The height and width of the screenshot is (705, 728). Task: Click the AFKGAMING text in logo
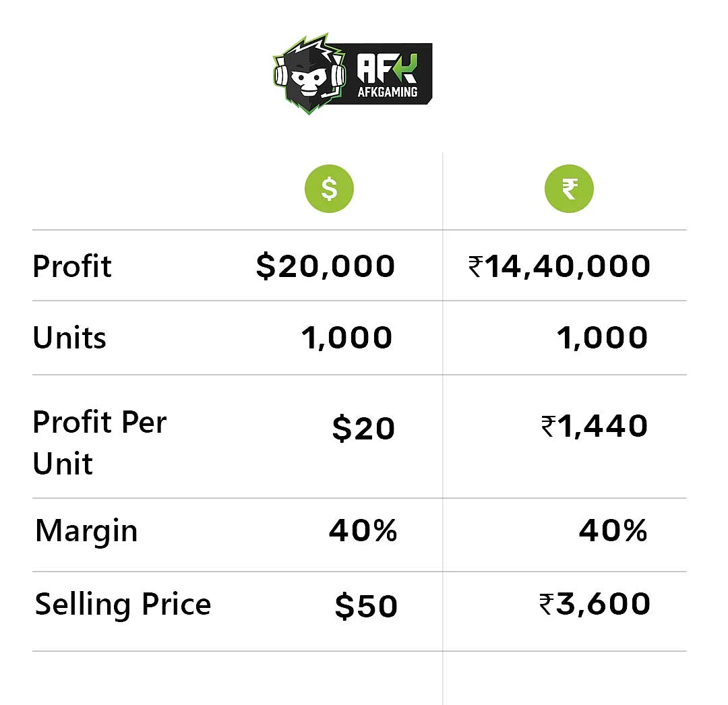(387, 92)
